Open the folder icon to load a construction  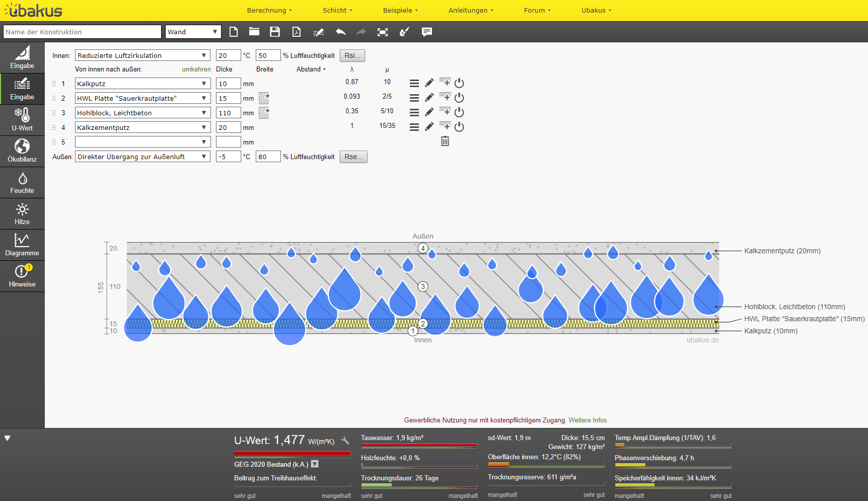[254, 32]
